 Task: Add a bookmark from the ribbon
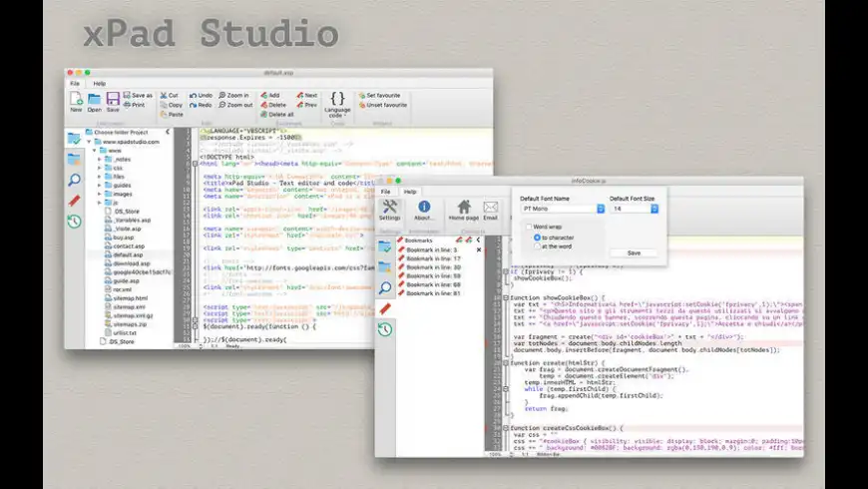pos(270,95)
